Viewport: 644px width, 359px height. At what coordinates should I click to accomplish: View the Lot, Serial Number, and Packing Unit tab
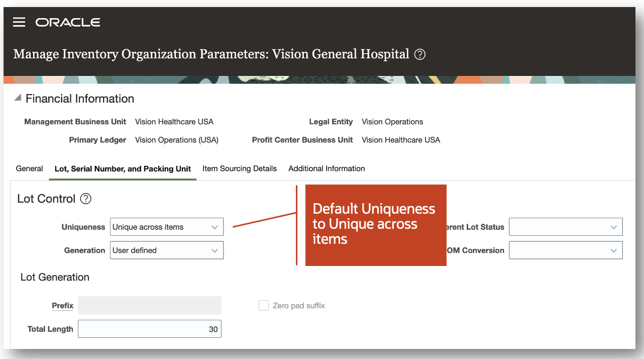click(123, 168)
